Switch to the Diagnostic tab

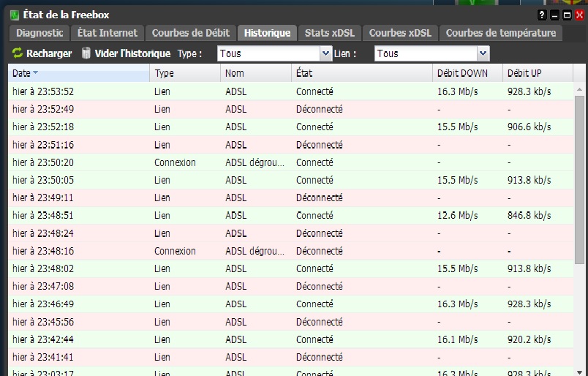39,33
